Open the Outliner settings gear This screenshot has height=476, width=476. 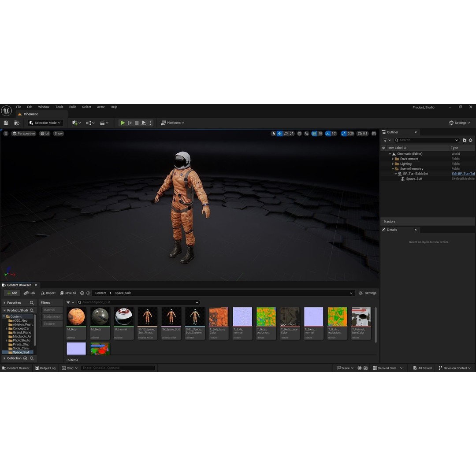tap(471, 140)
